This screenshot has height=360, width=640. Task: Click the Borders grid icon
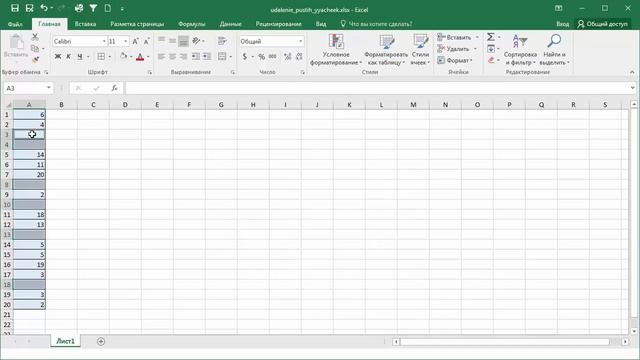point(101,56)
